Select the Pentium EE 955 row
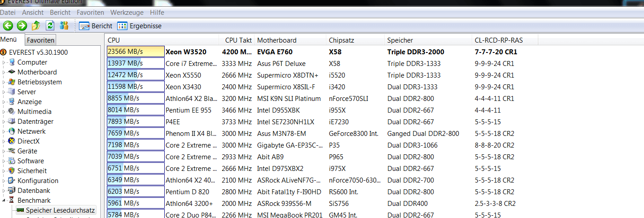Viewport: 644px width, 218px height. tap(322, 110)
